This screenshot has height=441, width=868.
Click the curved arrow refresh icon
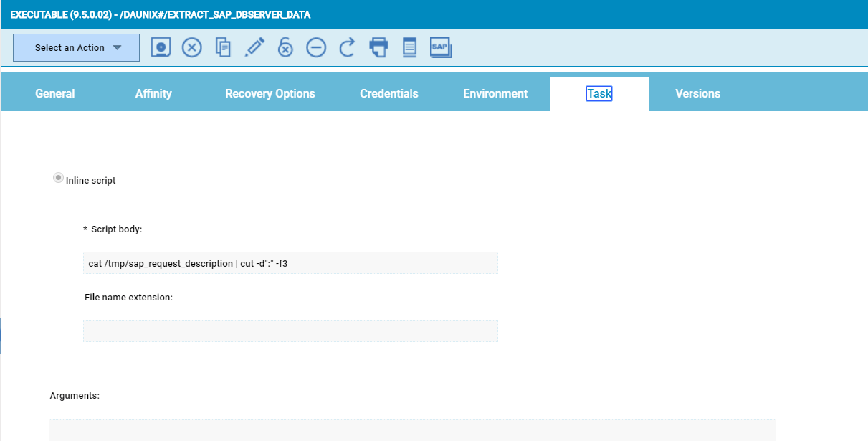(347, 48)
